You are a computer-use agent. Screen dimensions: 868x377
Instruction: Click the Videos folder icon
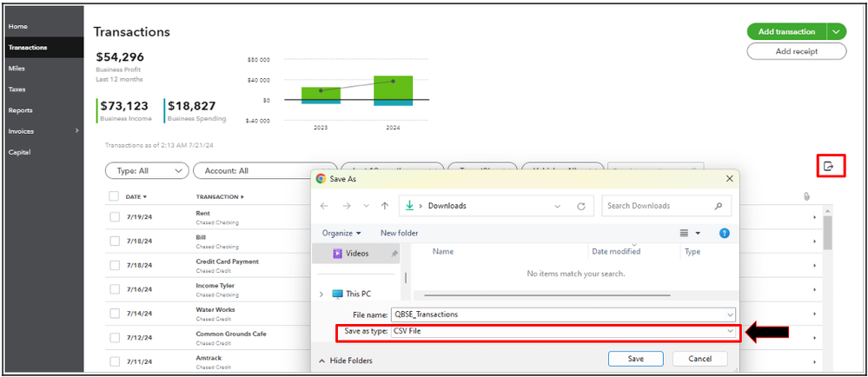point(337,254)
